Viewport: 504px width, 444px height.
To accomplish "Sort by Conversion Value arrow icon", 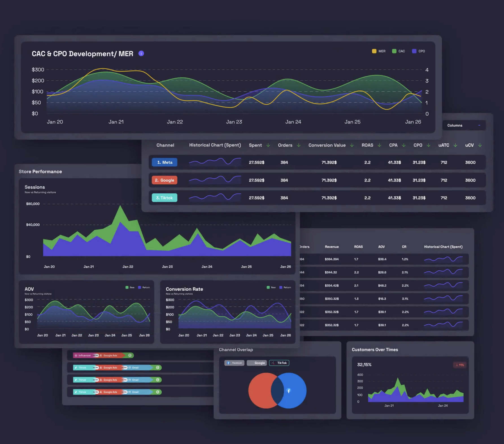I will [x=352, y=145].
